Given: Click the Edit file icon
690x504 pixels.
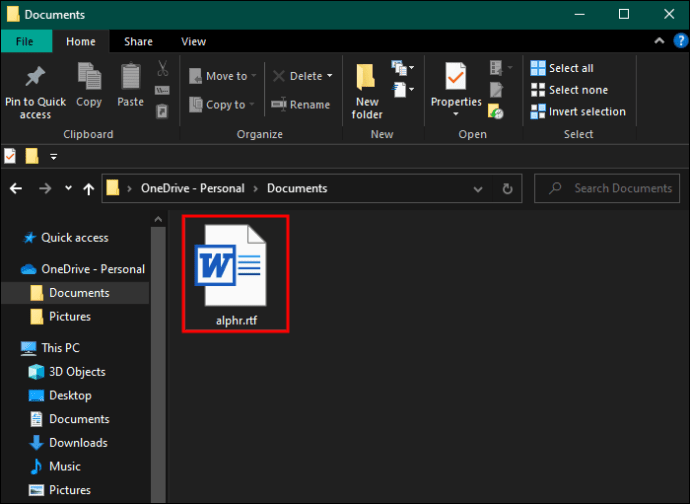Looking at the screenshot, I should pyautogui.click(x=496, y=90).
